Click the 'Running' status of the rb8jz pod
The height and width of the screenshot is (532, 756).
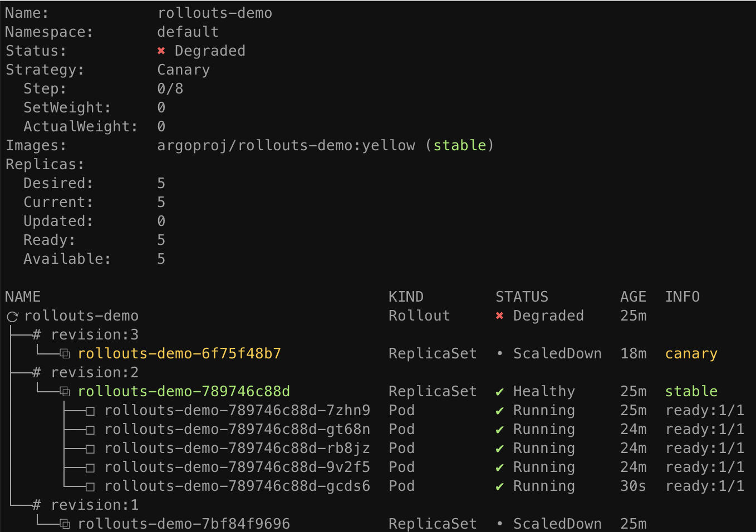(x=544, y=448)
